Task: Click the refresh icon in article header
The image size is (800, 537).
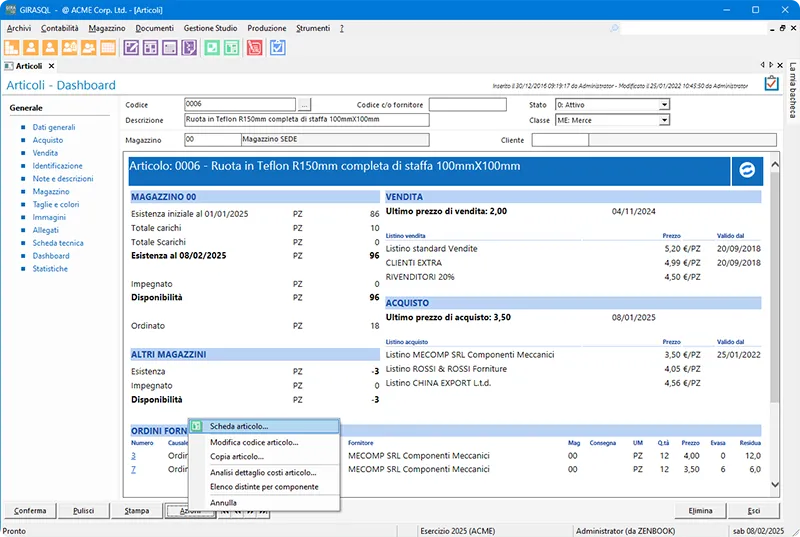Action: point(747,170)
